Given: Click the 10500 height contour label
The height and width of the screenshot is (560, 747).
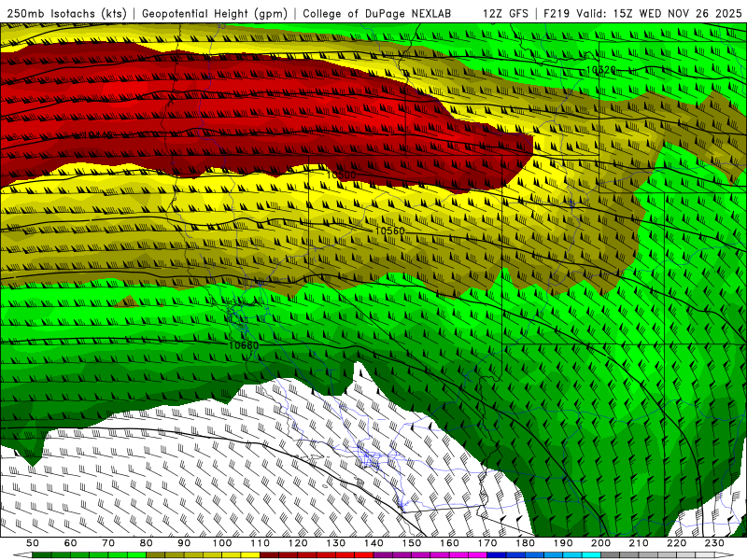Looking at the screenshot, I should tap(341, 175).
